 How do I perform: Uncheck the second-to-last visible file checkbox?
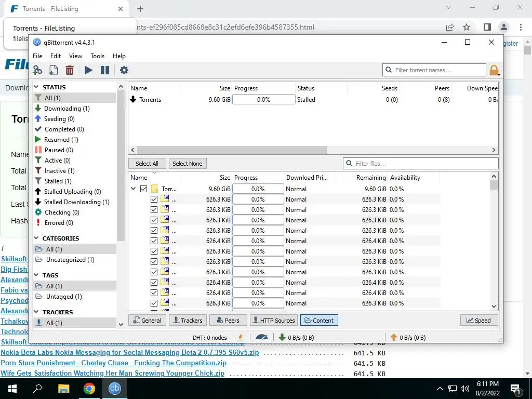[154, 293]
